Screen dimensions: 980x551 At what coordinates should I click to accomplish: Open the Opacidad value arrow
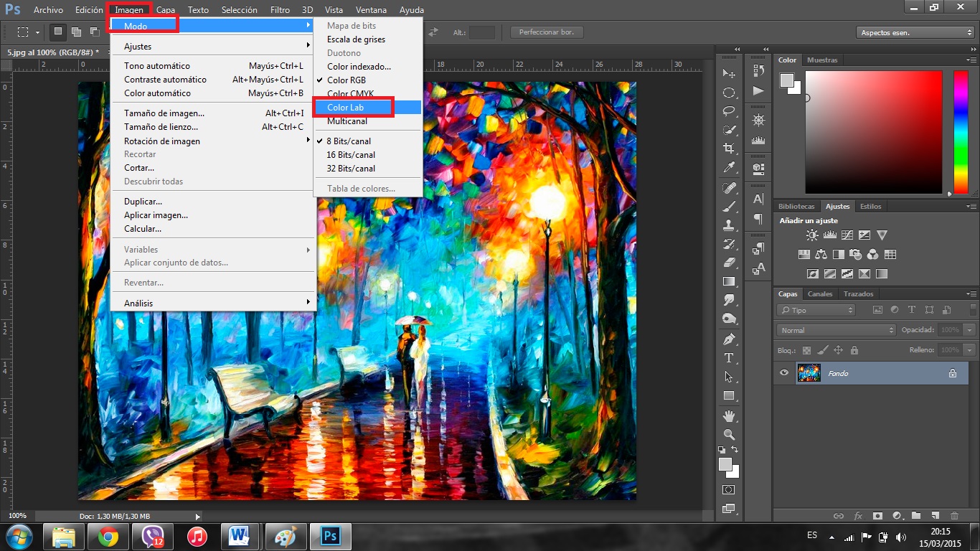point(970,330)
